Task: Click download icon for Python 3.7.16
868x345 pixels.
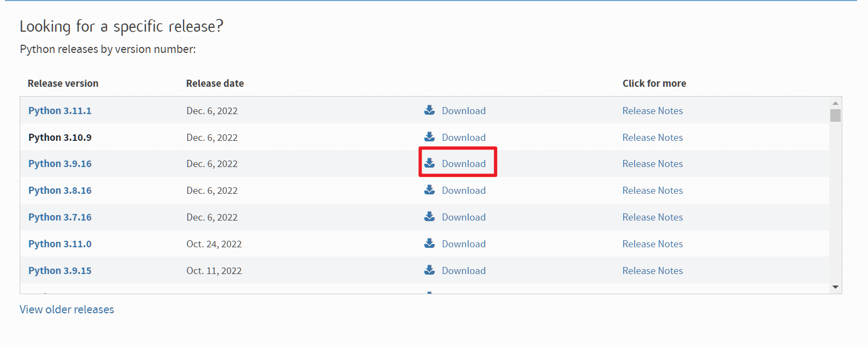Action: 430,217
